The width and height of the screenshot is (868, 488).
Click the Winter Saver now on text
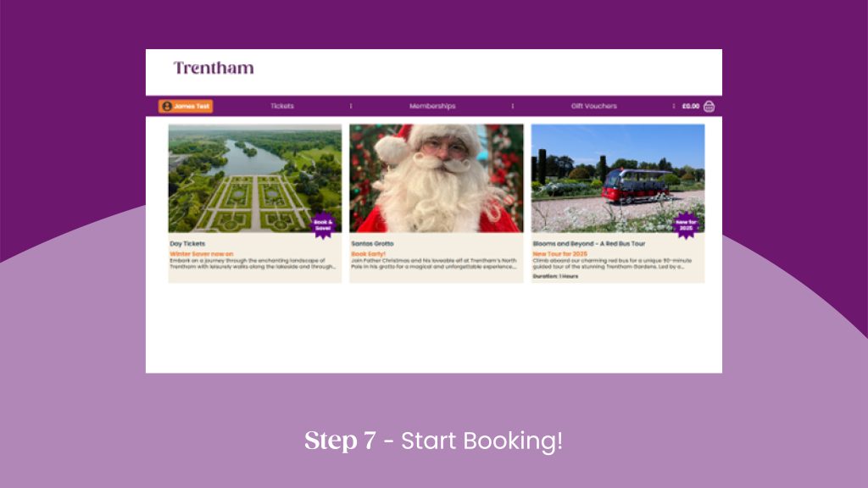click(202, 254)
